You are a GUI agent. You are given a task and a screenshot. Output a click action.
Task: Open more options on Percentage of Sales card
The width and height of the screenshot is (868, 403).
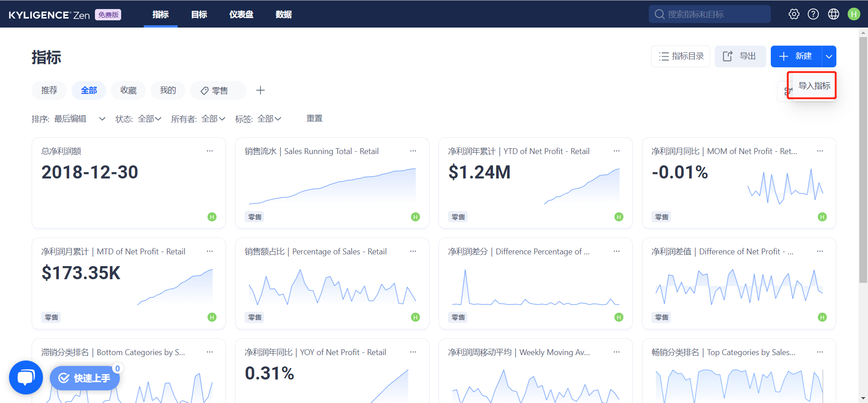click(x=413, y=251)
